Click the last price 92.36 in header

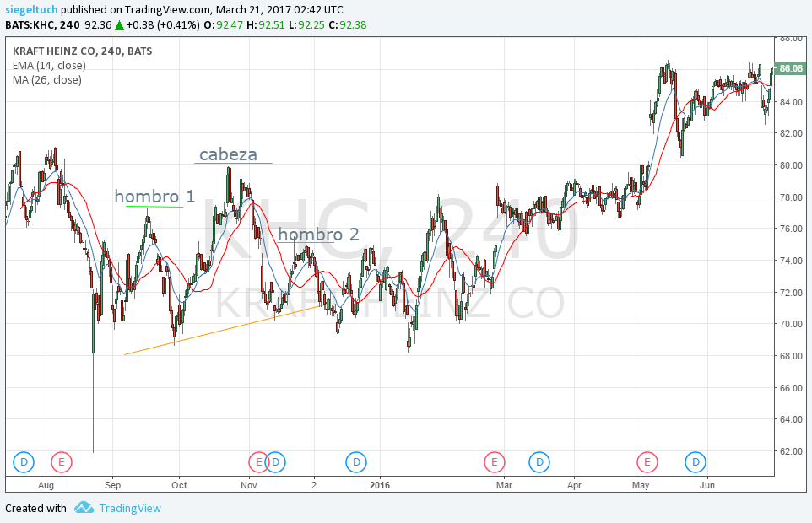pyautogui.click(x=99, y=24)
